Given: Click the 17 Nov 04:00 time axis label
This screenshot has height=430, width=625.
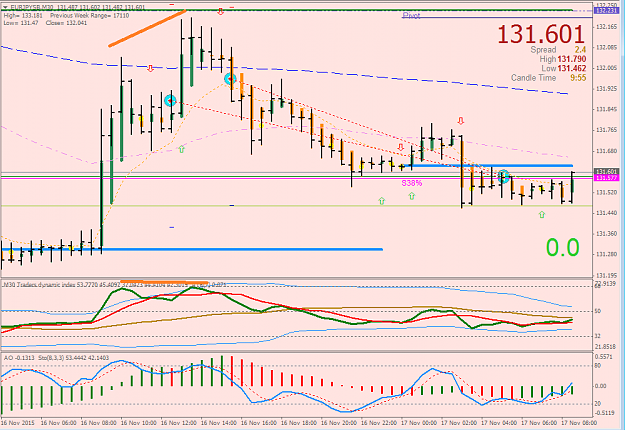Looking at the screenshot, I should tap(499, 422).
